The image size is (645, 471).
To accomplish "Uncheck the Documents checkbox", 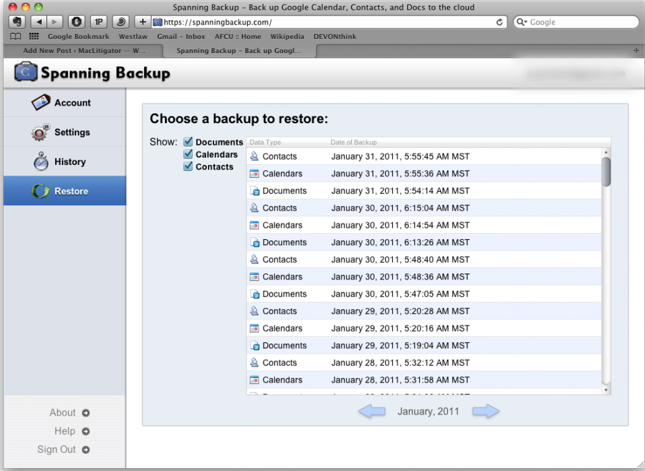I will pyautogui.click(x=188, y=142).
